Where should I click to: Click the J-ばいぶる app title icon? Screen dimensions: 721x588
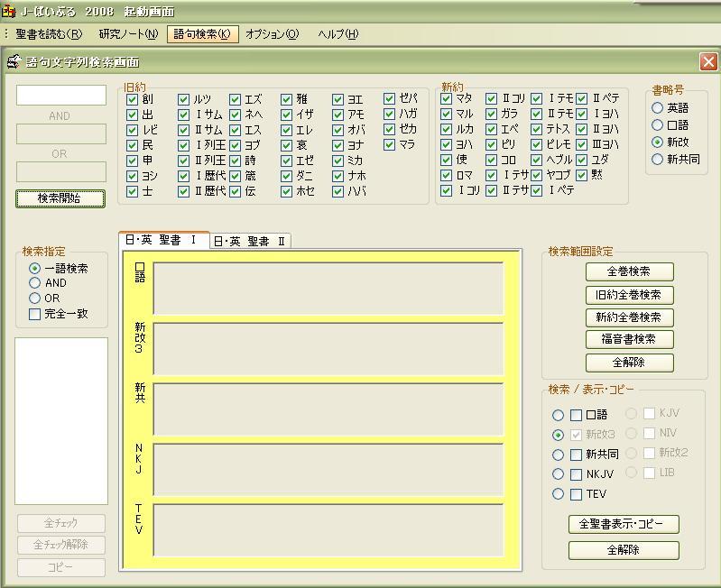[9, 11]
